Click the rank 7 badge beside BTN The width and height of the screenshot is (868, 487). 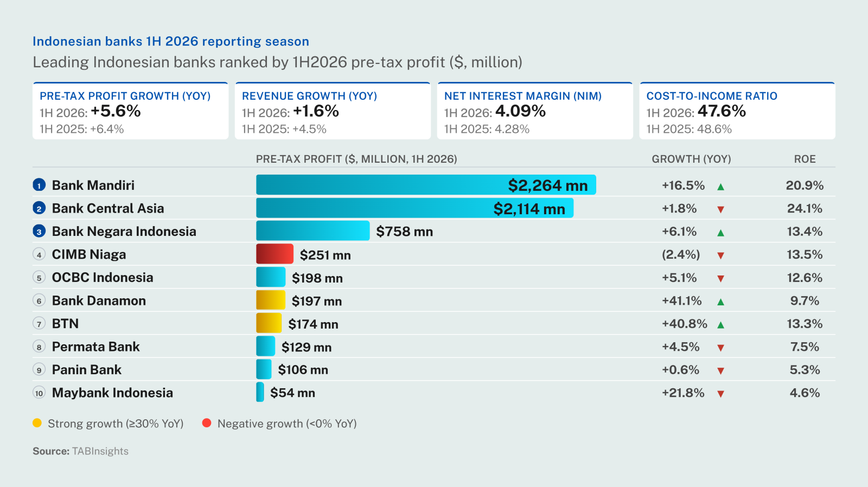click(x=39, y=324)
